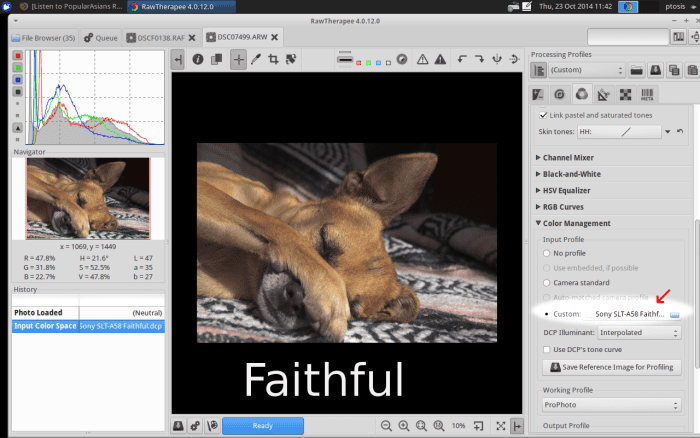
Task: Enable Use DCP's tone curve
Action: pyautogui.click(x=545, y=350)
